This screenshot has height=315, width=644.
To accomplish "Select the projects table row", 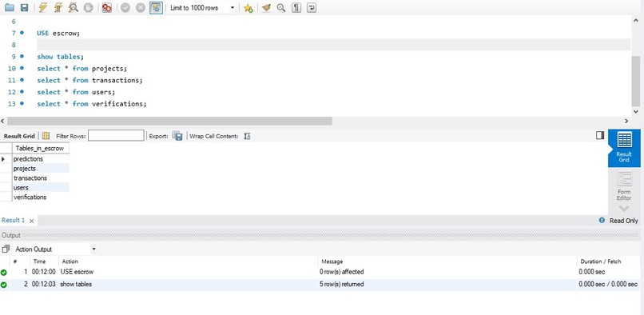I will [x=40, y=169].
